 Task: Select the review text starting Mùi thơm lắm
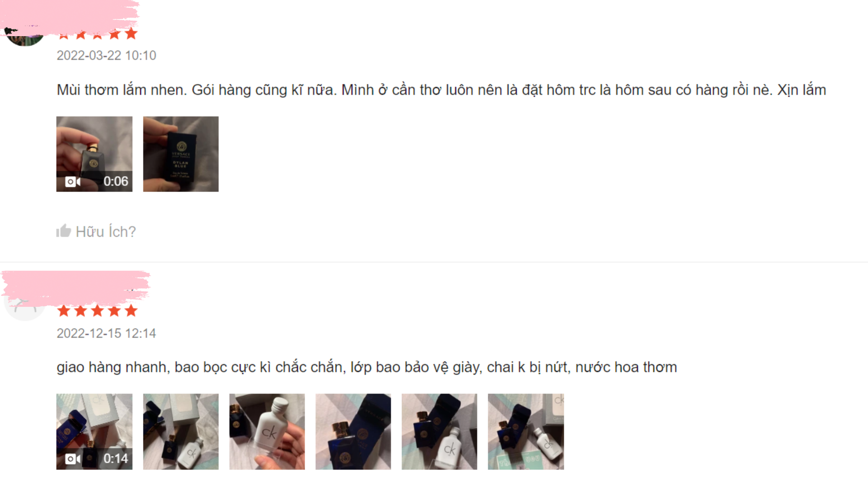[x=441, y=90]
